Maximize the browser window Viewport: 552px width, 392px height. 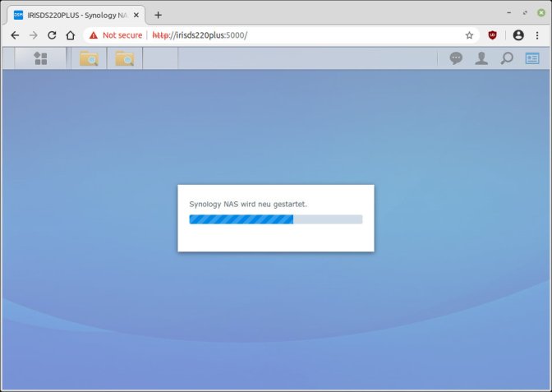pos(525,12)
